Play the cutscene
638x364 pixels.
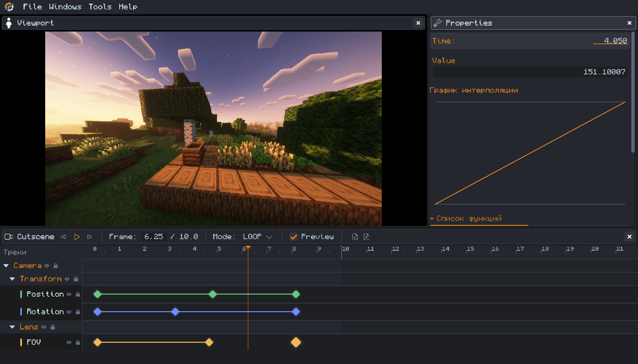tap(77, 236)
